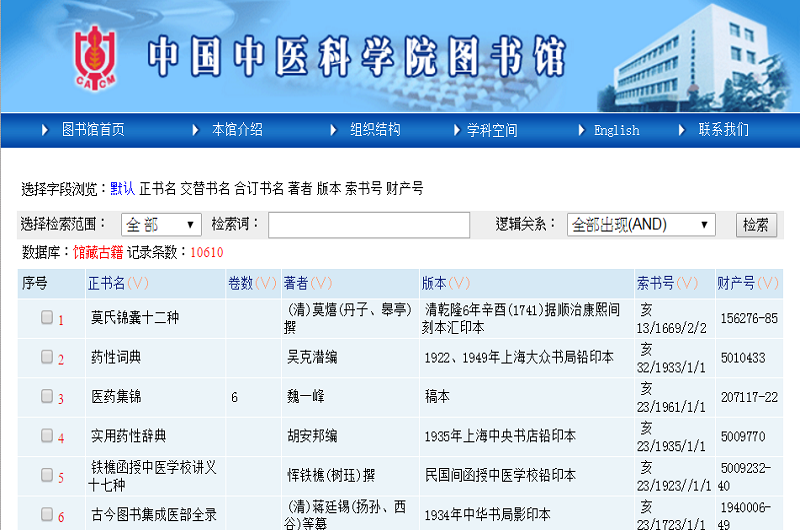The width and height of the screenshot is (800, 530).
Task: Click the (V) toggle next to 财产号 header
Action: pyautogui.click(x=767, y=283)
